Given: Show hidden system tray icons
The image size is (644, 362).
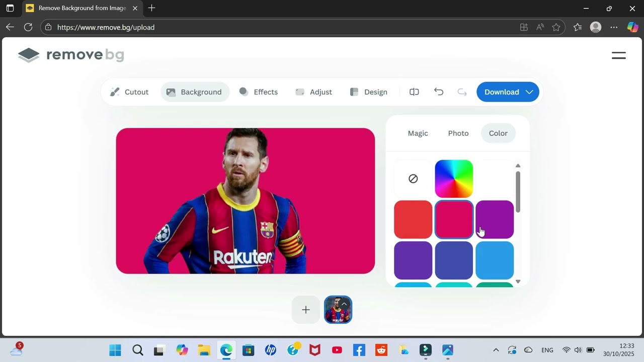Looking at the screenshot, I should coord(496,350).
